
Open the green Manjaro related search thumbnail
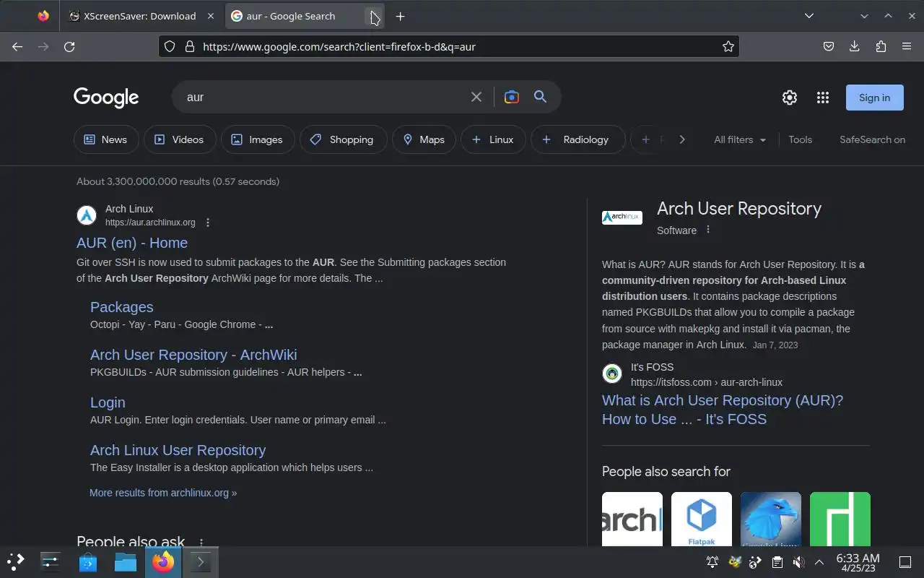tap(840, 519)
